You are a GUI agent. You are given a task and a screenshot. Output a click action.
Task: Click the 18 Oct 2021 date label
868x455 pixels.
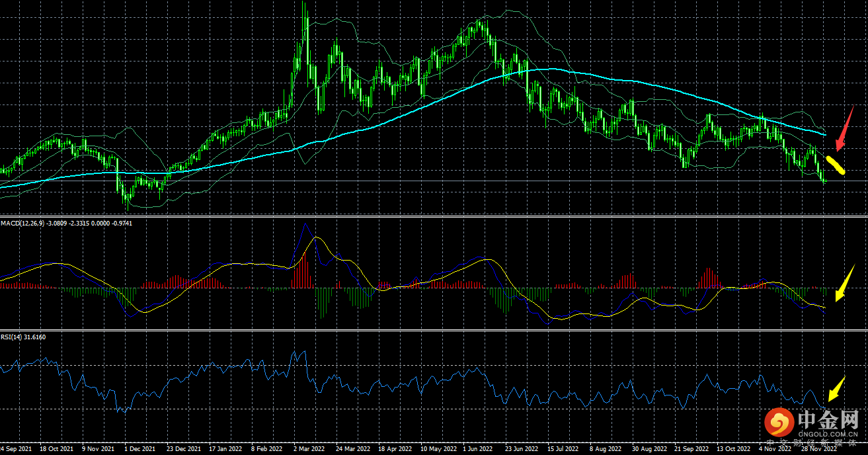[56, 448]
